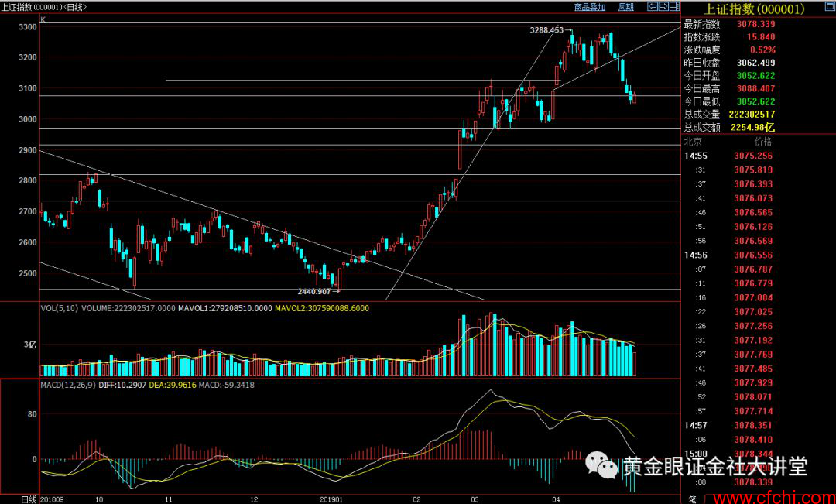Click the 昨日收盘 value 3062.499
Screen dimensions: 836x504
pos(755,63)
